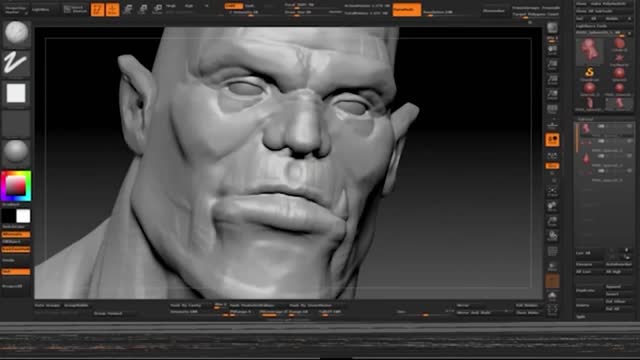Click the Append subtool button
640x360 pixels.
pyautogui.click(x=619, y=287)
